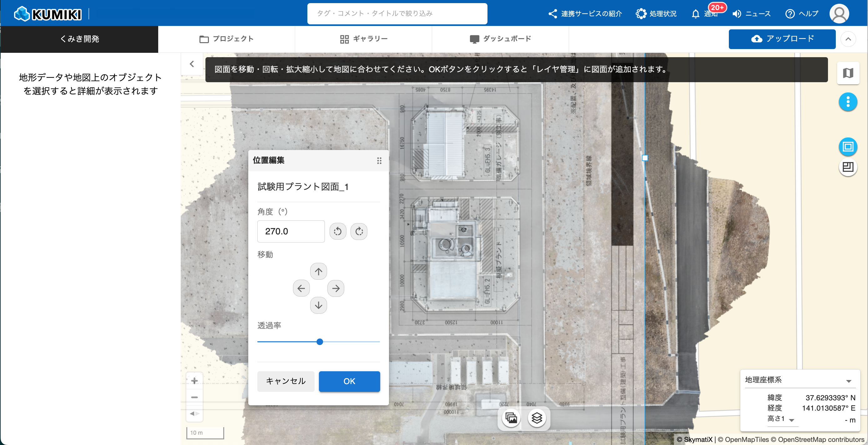
Task: Collapse the left side panel
Action: coord(192,64)
